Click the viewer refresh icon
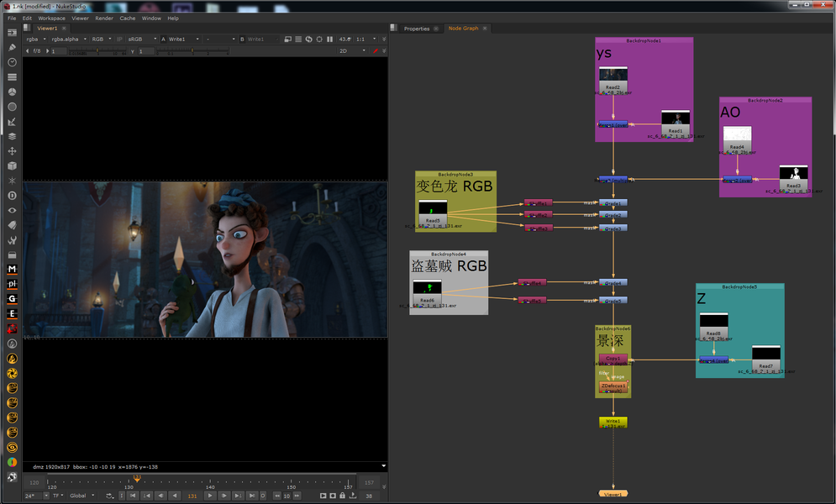Viewport: 836px width, 504px height. pos(308,39)
